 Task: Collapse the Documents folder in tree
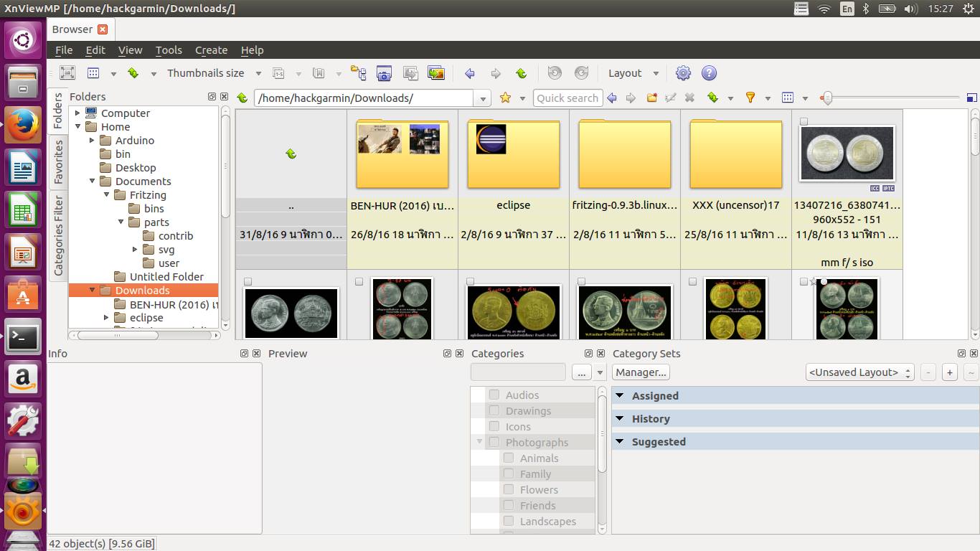click(x=92, y=182)
